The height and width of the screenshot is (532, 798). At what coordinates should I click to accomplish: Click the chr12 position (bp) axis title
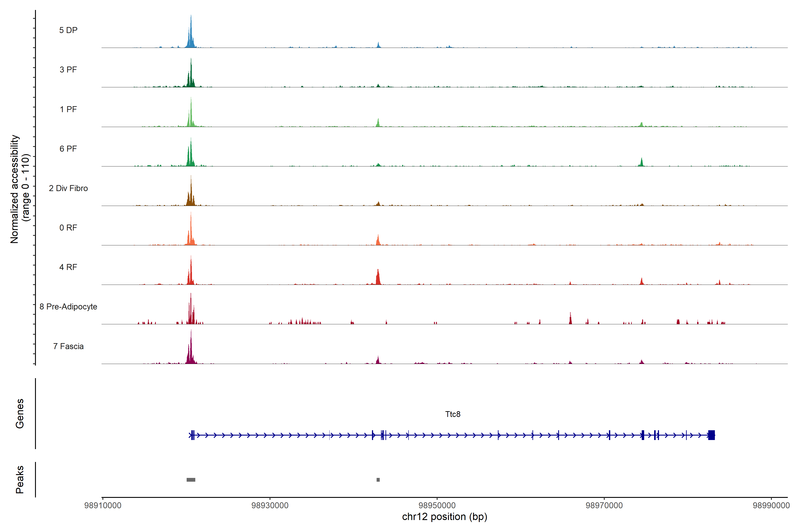444,517
